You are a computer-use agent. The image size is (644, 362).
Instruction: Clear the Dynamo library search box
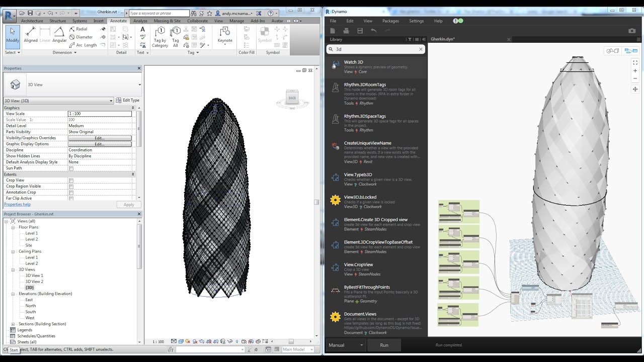coord(421,49)
